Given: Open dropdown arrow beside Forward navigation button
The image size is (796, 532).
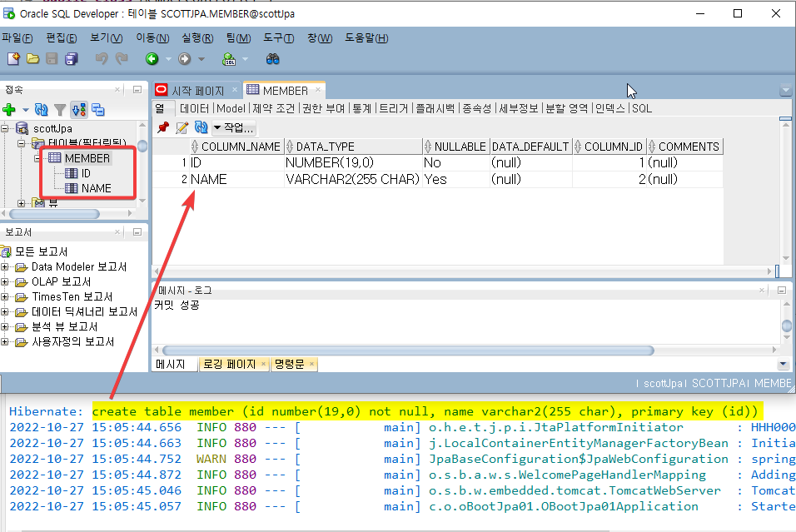Looking at the screenshot, I should point(201,59).
